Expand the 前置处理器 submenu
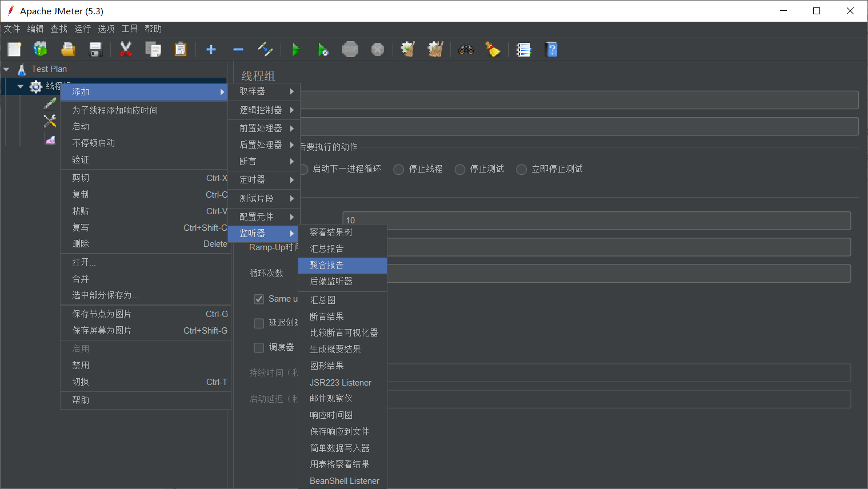Screen dimensions: 868x489 (x=264, y=129)
